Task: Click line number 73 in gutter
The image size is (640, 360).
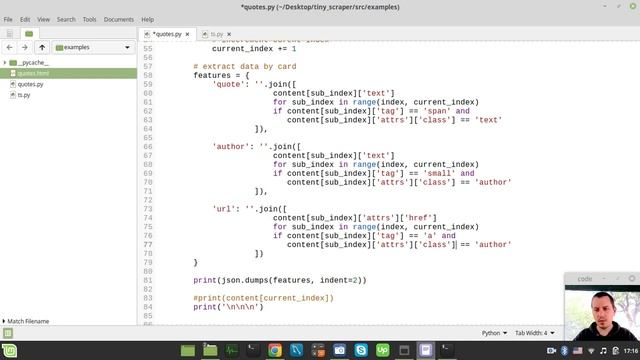Action: coord(148,209)
